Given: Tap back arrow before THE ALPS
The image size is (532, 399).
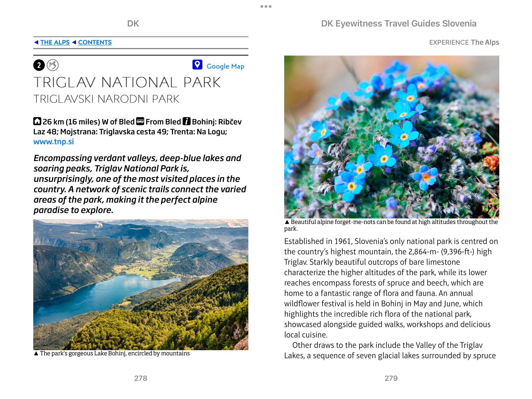Looking at the screenshot, I should coord(36,42).
